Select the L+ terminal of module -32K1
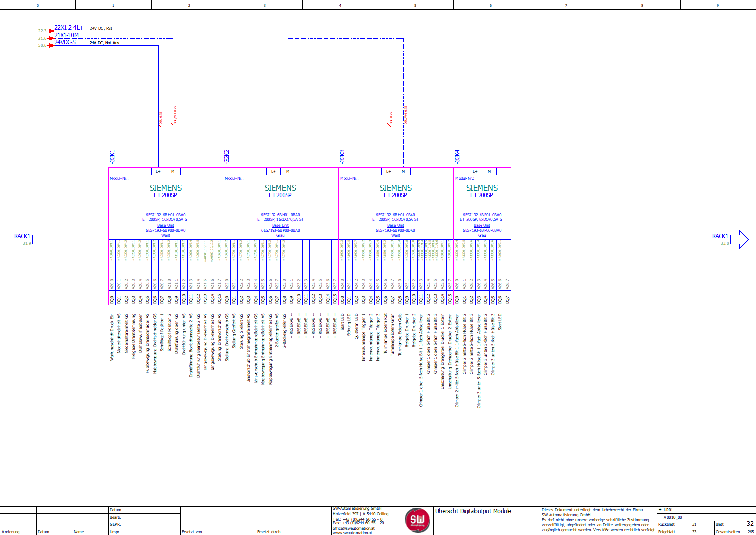The image size is (756, 535). pyautogui.click(x=158, y=171)
